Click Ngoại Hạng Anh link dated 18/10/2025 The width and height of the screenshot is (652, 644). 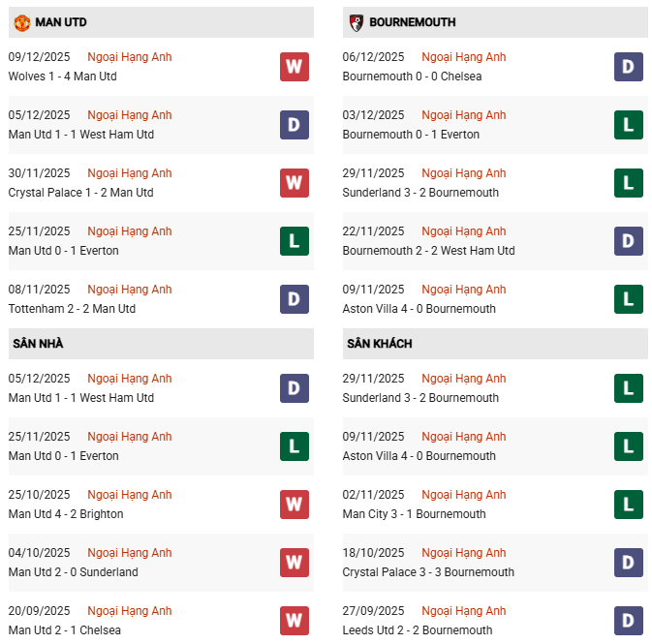tap(464, 553)
